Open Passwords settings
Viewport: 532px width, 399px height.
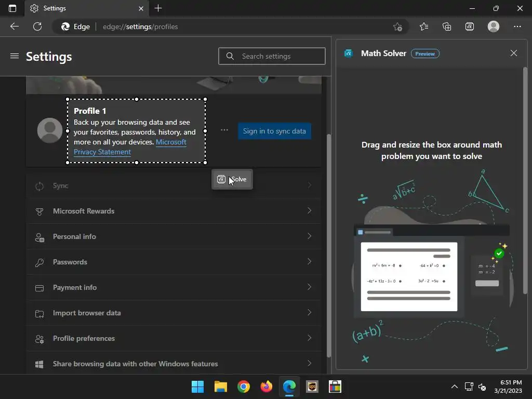[x=174, y=262]
